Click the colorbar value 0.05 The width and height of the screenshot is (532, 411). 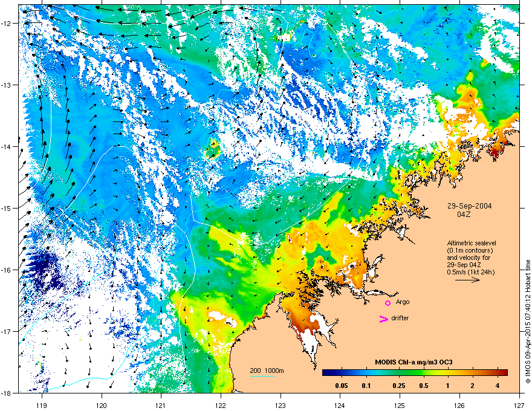coord(342,386)
